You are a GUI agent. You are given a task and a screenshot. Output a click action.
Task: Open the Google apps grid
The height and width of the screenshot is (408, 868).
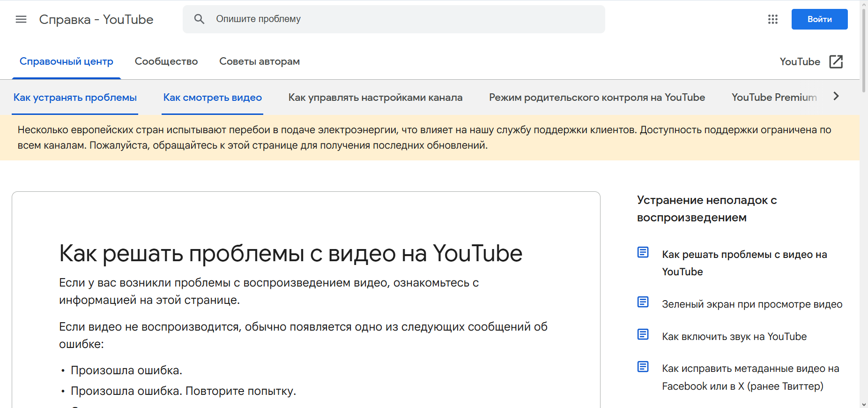coord(773,19)
